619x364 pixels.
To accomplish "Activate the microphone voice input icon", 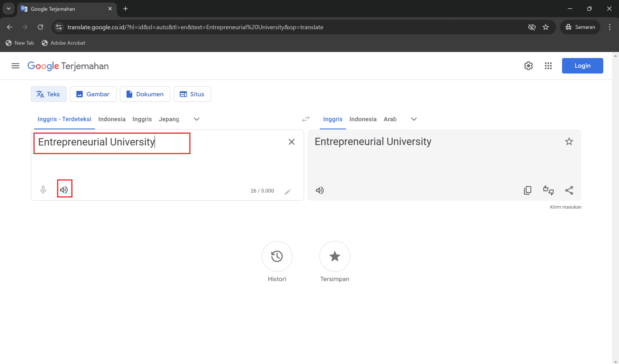I will pos(43,190).
